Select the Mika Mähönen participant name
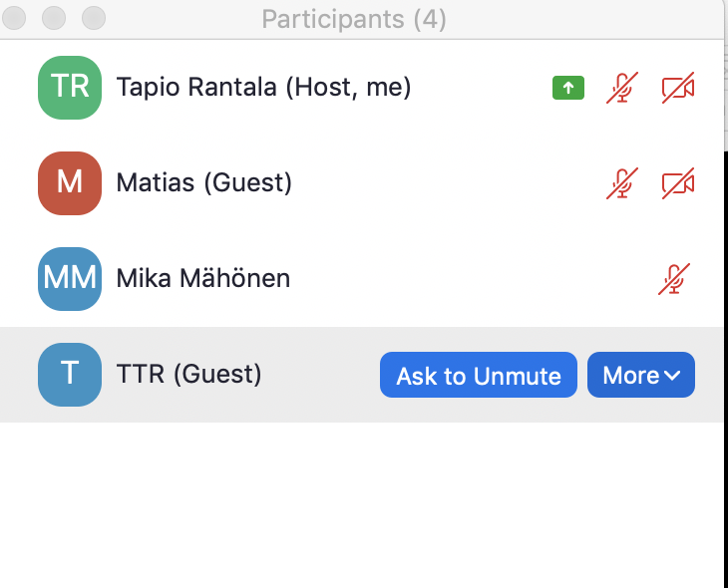The width and height of the screenshot is (728, 588). click(x=203, y=278)
